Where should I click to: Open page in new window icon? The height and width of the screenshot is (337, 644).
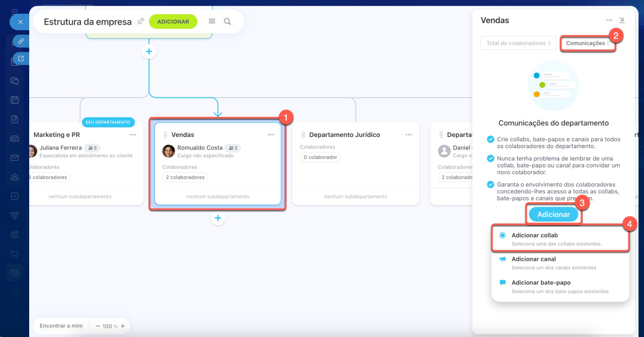point(21,58)
